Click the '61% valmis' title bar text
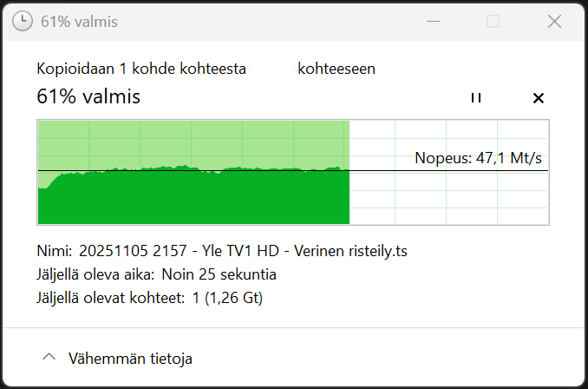588x389 pixels. 79,22
